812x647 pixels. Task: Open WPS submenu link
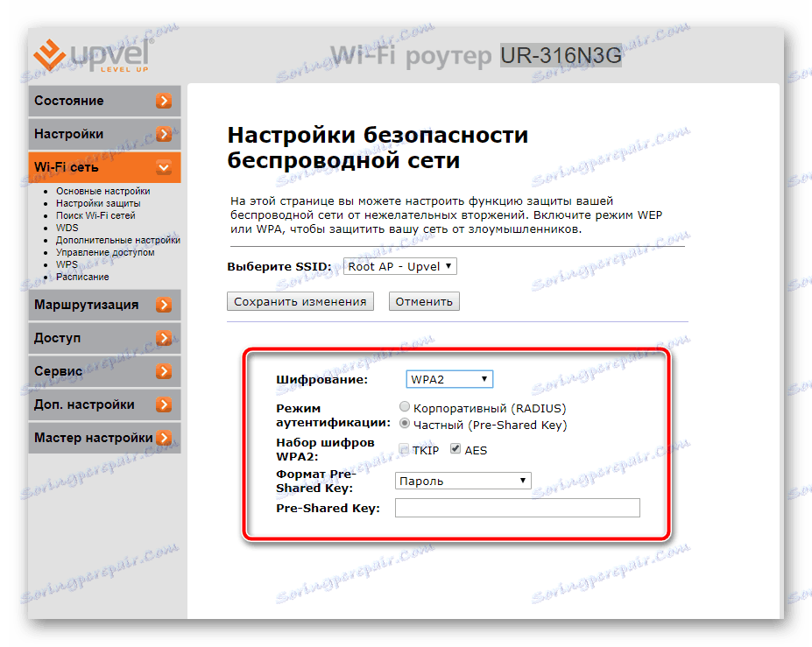[x=67, y=264]
